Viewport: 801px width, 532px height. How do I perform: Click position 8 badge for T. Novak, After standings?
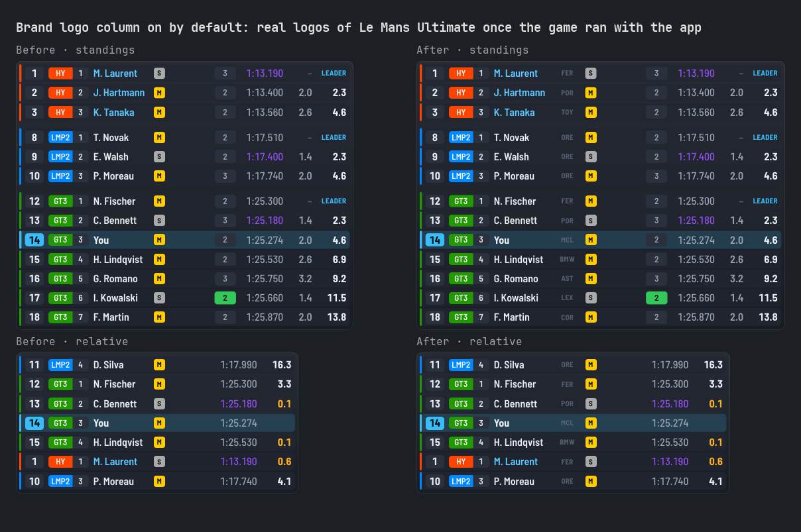pos(435,138)
